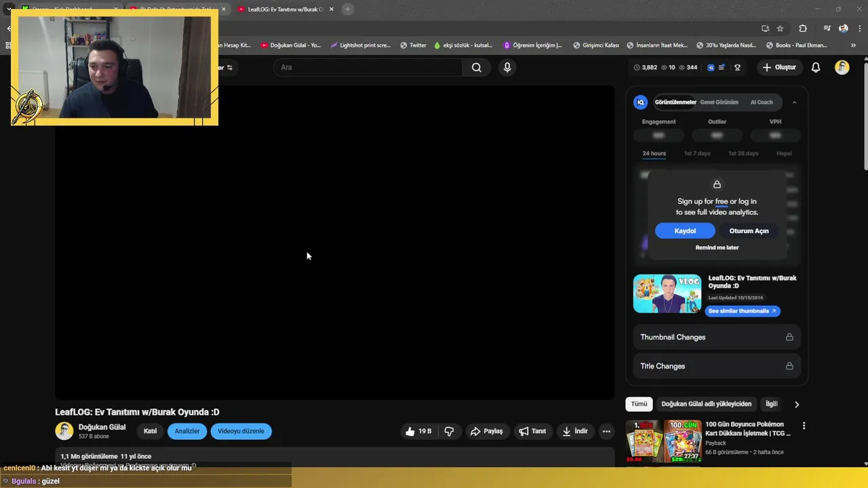
Task: Click Videoyu düzenle button
Action: pyautogui.click(x=241, y=431)
